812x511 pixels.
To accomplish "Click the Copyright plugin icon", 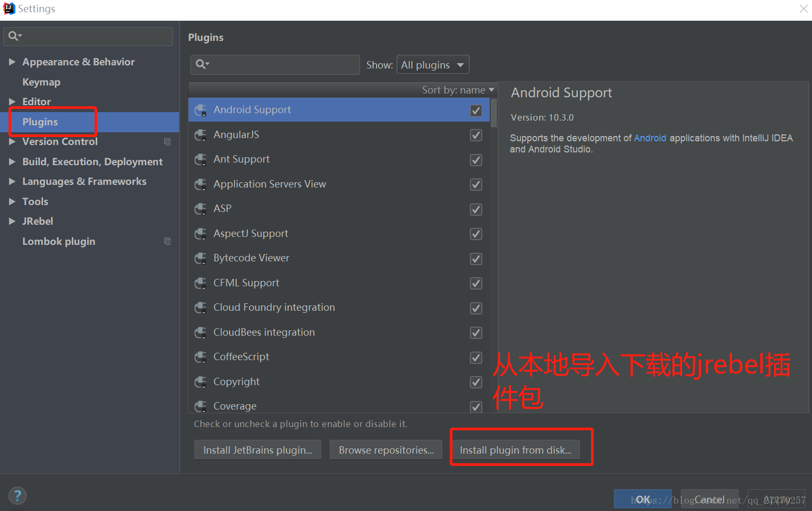I will pos(200,382).
